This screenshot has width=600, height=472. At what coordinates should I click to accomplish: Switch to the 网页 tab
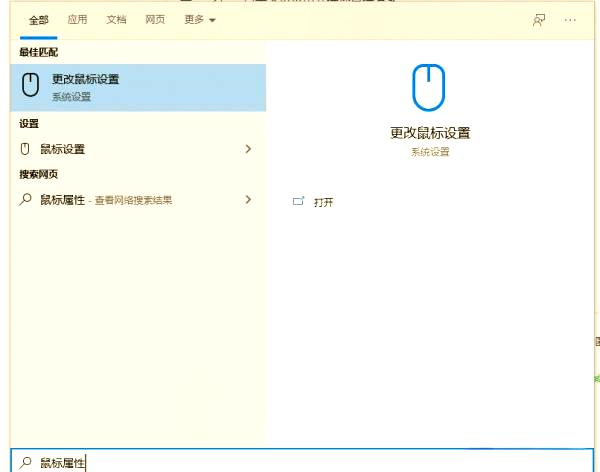click(x=155, y=19)
